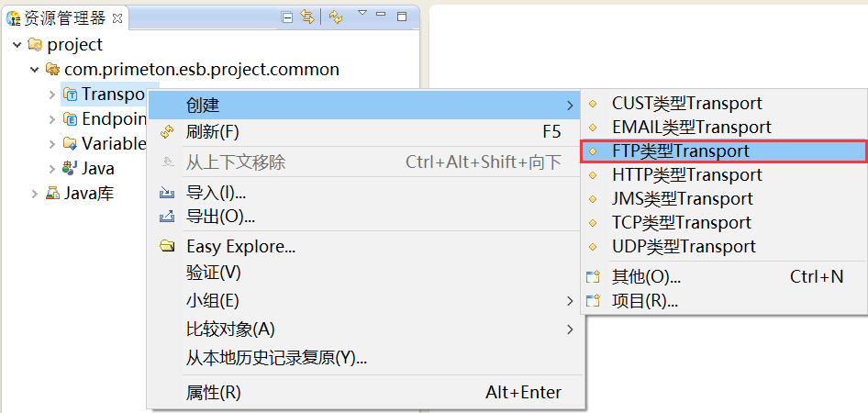
Task: Click the Variable folder icon in tree
Action: 71,144
